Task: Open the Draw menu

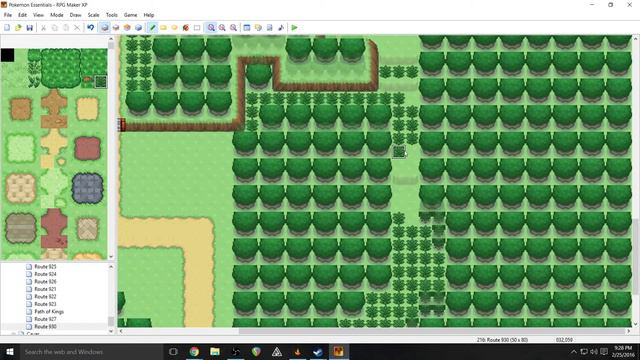Action: coord(76,15)
